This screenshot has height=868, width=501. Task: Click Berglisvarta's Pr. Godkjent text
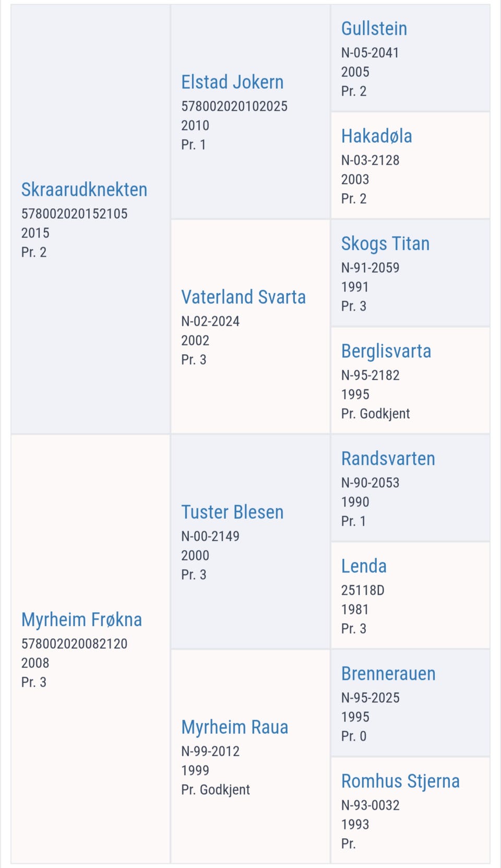(x=375, y=414)
